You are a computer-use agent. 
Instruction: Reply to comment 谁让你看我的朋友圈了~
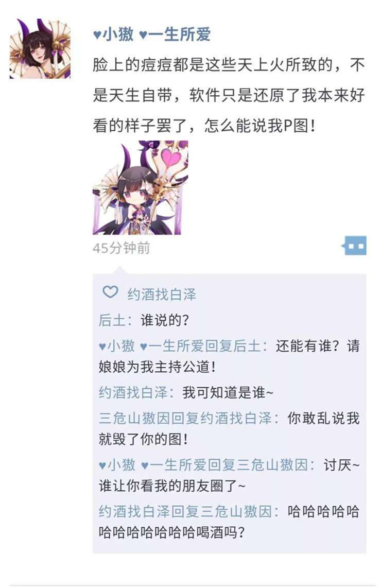tap(230, 476)
